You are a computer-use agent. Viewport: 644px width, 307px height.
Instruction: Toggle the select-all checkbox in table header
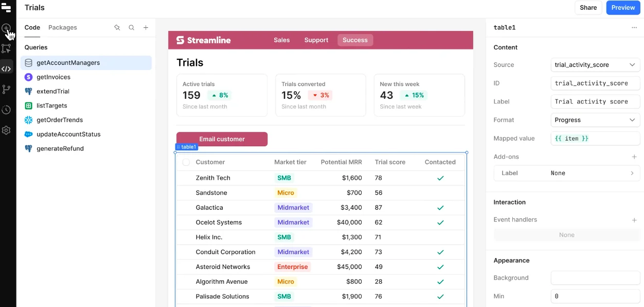click(x=186, y=162)
